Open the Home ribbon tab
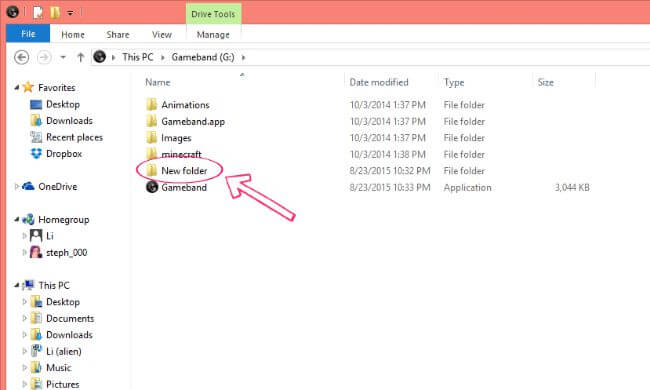Screen dimensions: 650x390 click(x=73, y=34)
